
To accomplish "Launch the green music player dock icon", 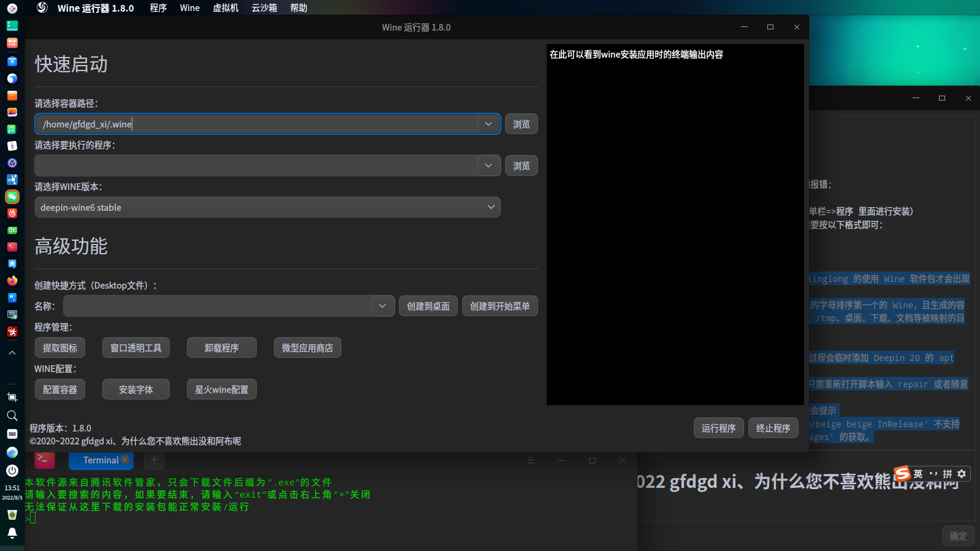I will [x=12, y=129].
